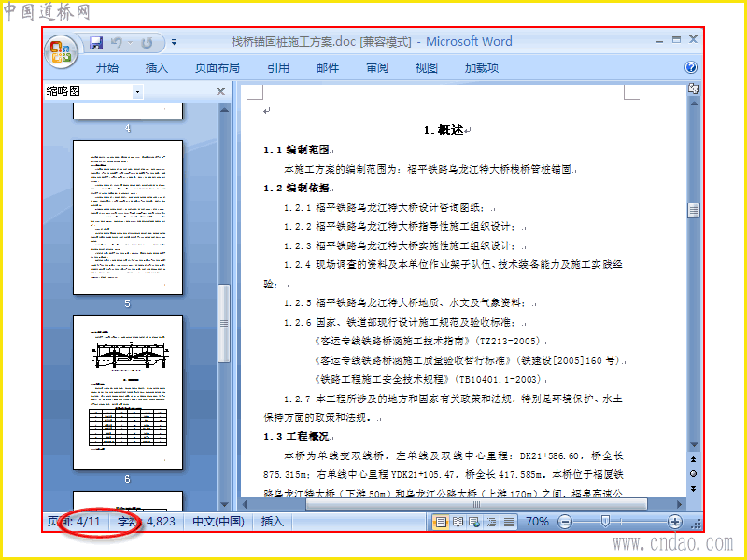Image resolution: width=747 pixels, height=560 pixels.
Task: Open the 页面布局 ribbon tab
Action: click(x=217, y=68)
